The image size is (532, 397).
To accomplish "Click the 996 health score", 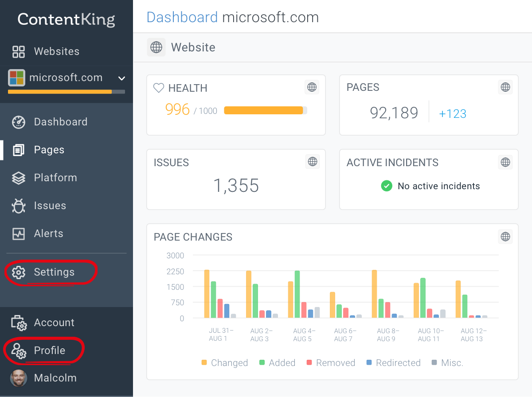I will 177,109.
